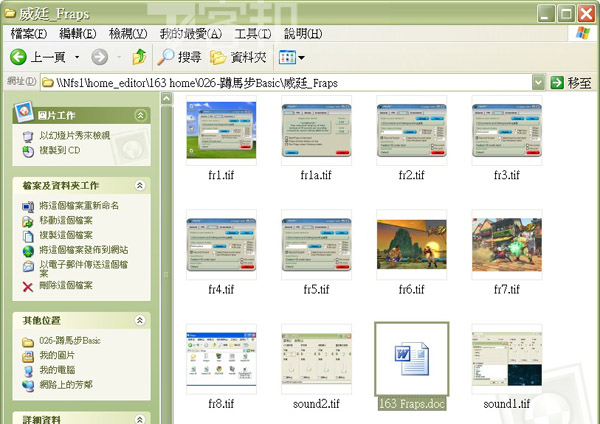This screenshot has height=424, width=600.
Task: Open the Back button history dropdown arrow
Action: [77, 57]
